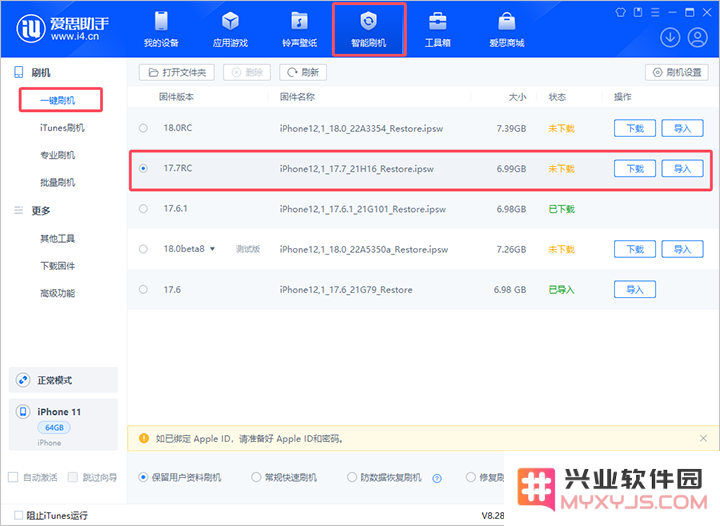Viewport: 720px width, 526px height.
Task: Click the 打开文件夹 open folder button
Action: (x=177, y=73)
